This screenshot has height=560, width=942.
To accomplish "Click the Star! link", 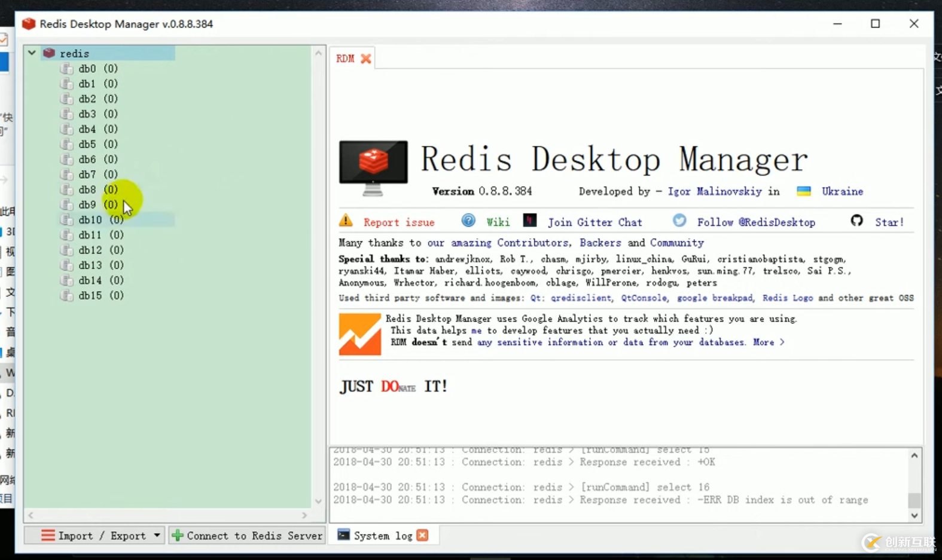I will (889, 222).
